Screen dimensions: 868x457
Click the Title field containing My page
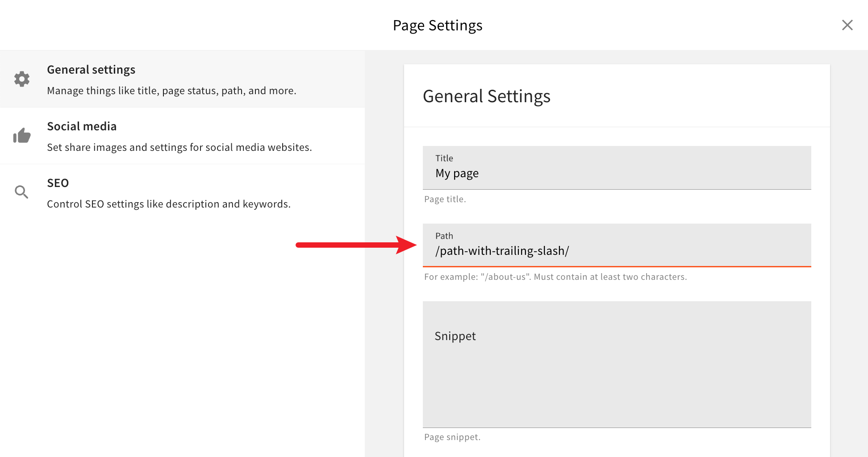[616, 173]
